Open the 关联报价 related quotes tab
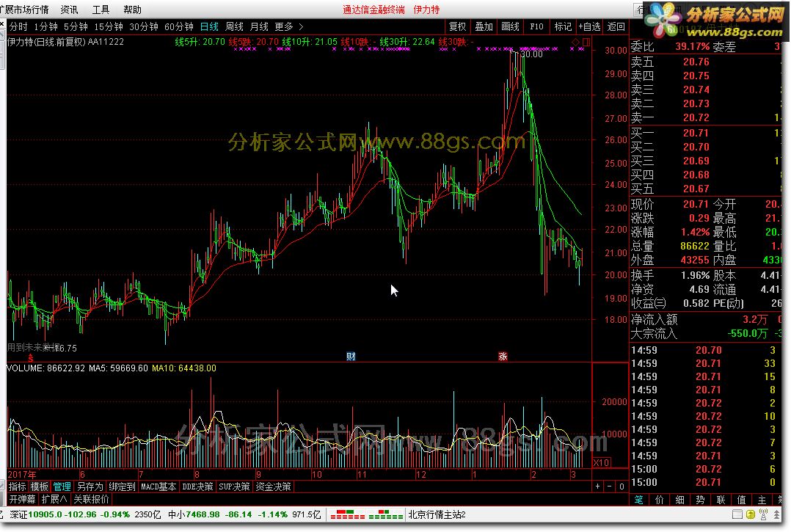Screen dimensions: 791x532 (91, 499)
